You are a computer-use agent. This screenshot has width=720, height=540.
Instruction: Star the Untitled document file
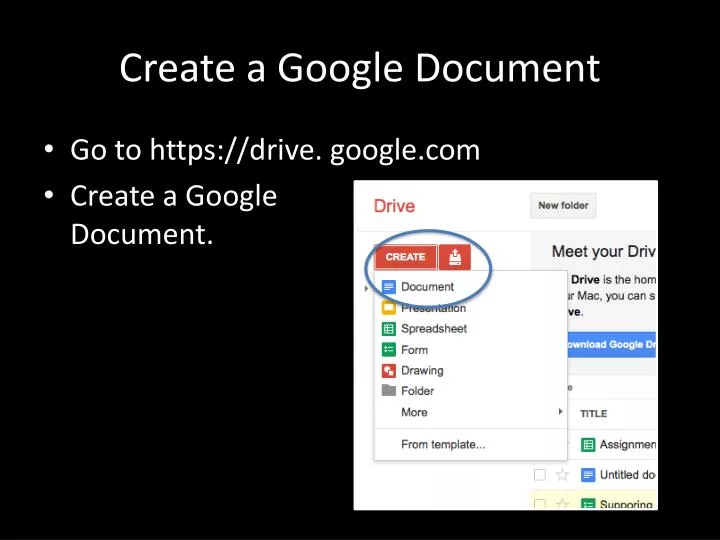pyautogui.click(x=562, y=474)
